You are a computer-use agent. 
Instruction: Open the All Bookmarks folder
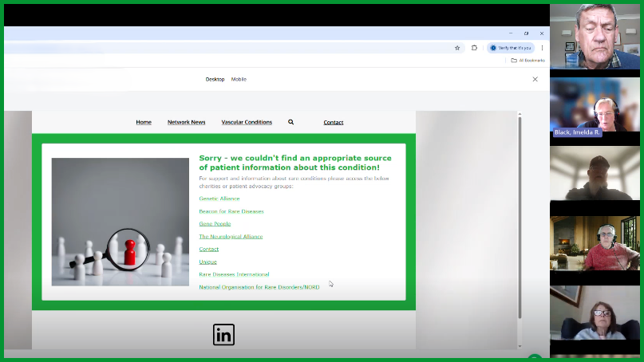[528, 61]
